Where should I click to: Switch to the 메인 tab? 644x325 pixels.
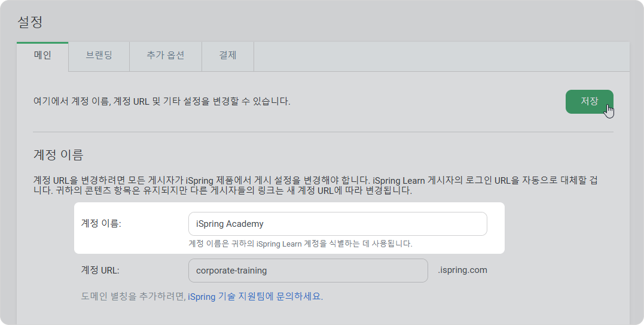pos(42,56)
